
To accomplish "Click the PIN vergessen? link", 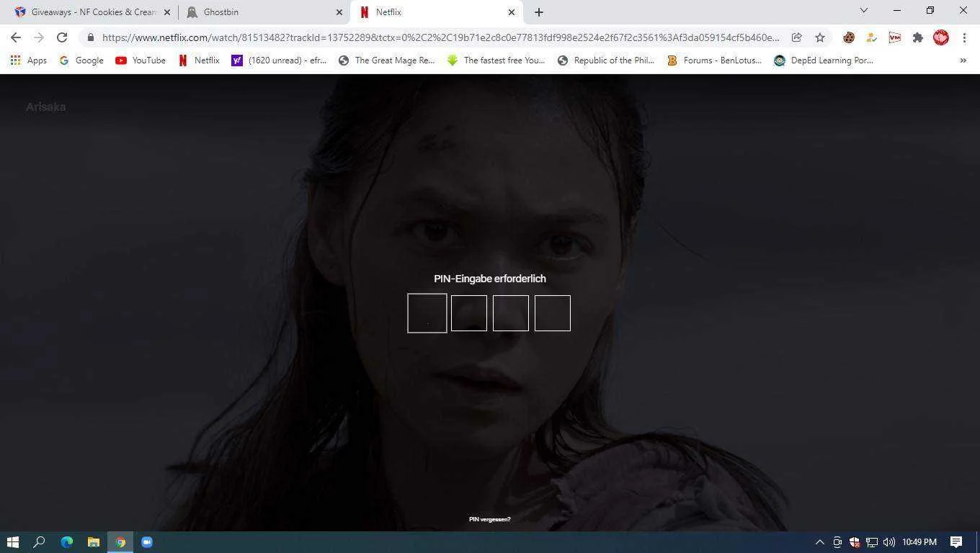I will tap(490, 519).
